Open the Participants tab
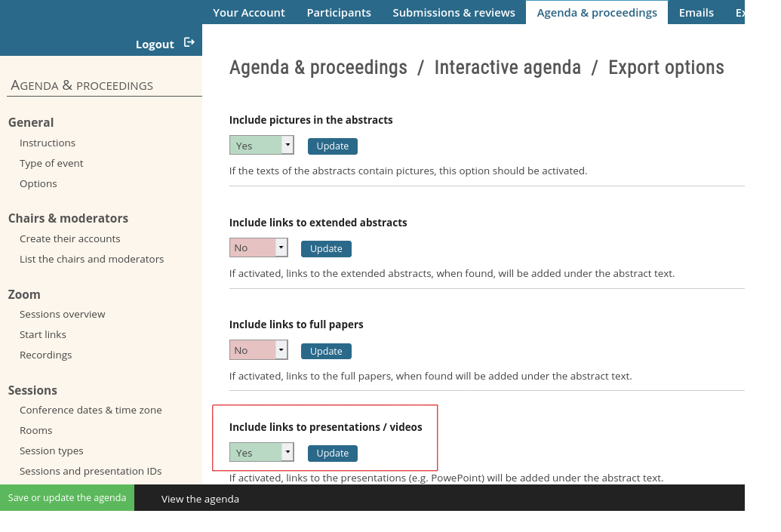This screenshot has width=781, height=532. (x=339, y=13)
